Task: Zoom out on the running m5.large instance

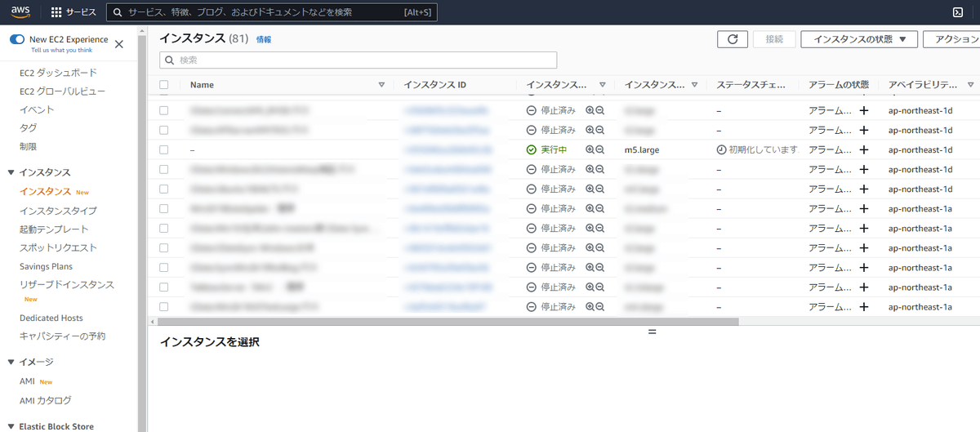Action: point(600,149)
